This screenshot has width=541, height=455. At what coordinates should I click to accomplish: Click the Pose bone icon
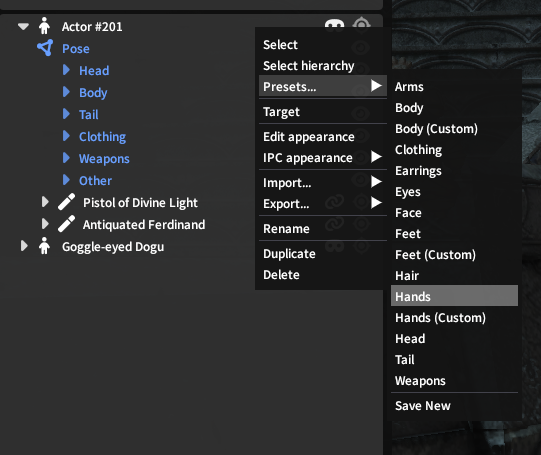(45, 48)
